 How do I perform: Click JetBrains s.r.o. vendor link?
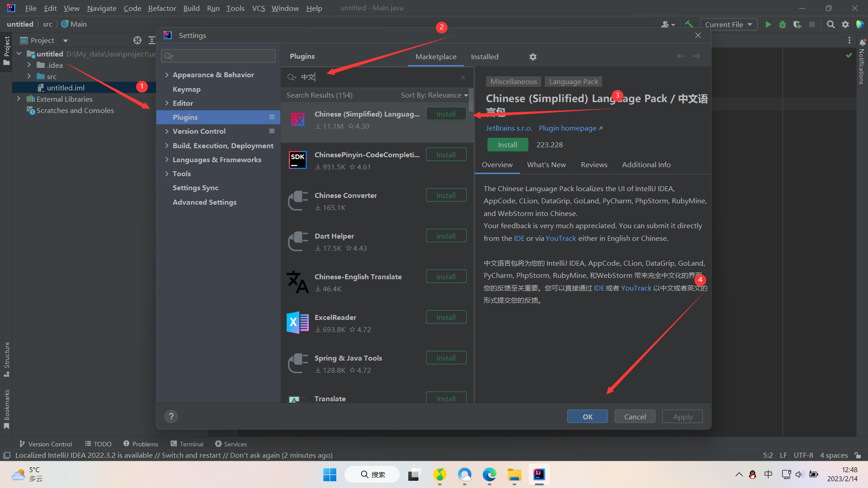pyautogui.click(x=509, y=128)
